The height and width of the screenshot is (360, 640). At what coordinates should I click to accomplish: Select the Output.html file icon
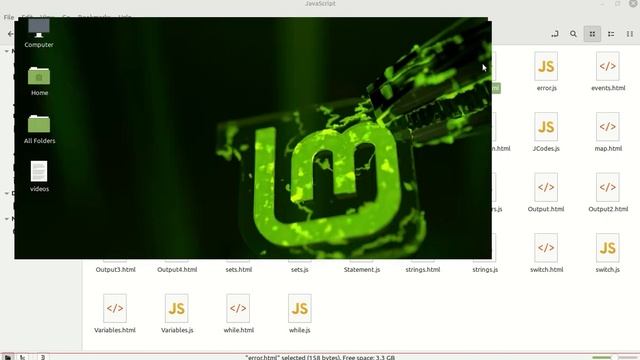click(x=546, y=187)
